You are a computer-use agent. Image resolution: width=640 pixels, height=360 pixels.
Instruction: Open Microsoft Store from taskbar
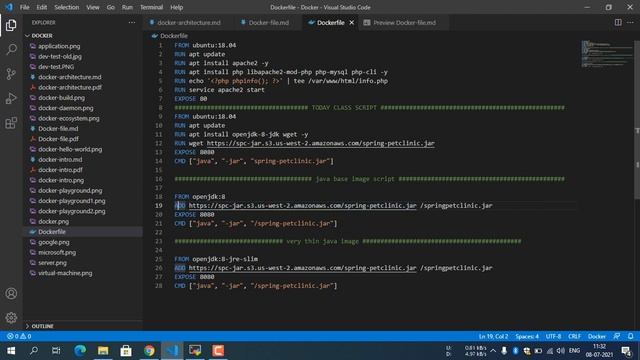pos(126,351)
